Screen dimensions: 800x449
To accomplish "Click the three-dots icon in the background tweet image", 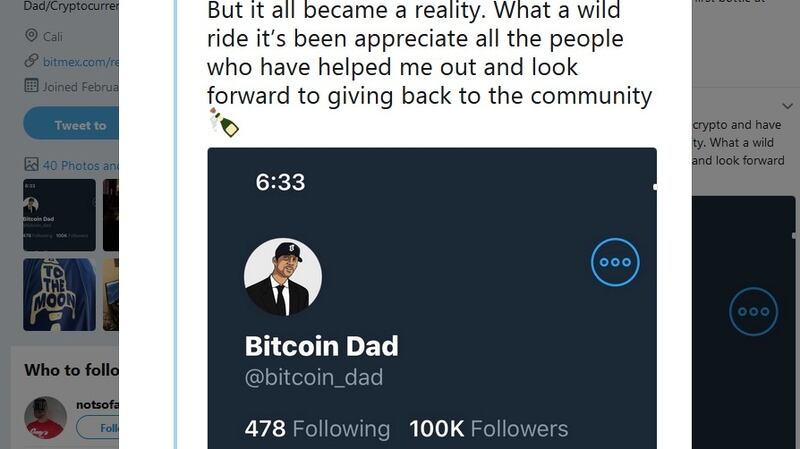I will pyautogui.click(x=754, y=312).
